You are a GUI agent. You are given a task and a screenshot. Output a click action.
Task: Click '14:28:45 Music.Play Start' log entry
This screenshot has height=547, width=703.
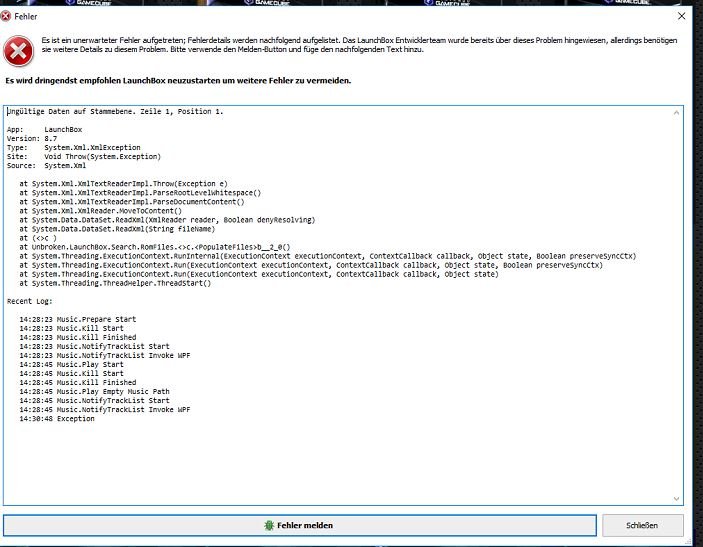tap(71, 365)
